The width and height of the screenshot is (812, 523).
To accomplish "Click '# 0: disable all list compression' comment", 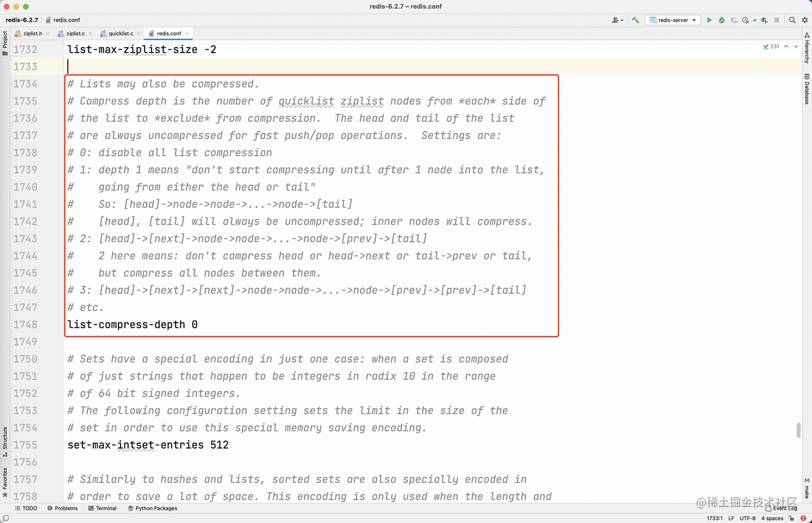I will (x=169, y=152).
